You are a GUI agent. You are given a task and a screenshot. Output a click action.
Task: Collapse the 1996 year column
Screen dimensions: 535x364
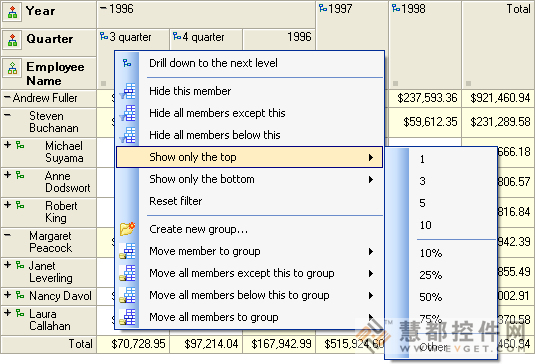[103, 8]
